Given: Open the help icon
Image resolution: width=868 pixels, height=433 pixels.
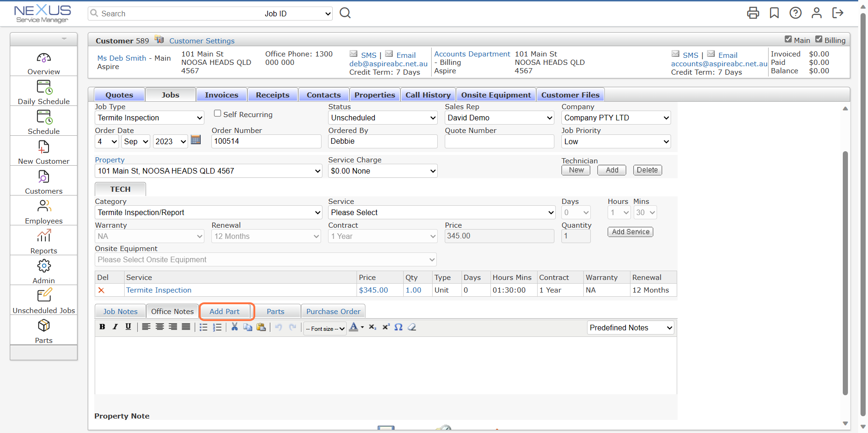Looking at the screenshot, I should tap(796, 13).
